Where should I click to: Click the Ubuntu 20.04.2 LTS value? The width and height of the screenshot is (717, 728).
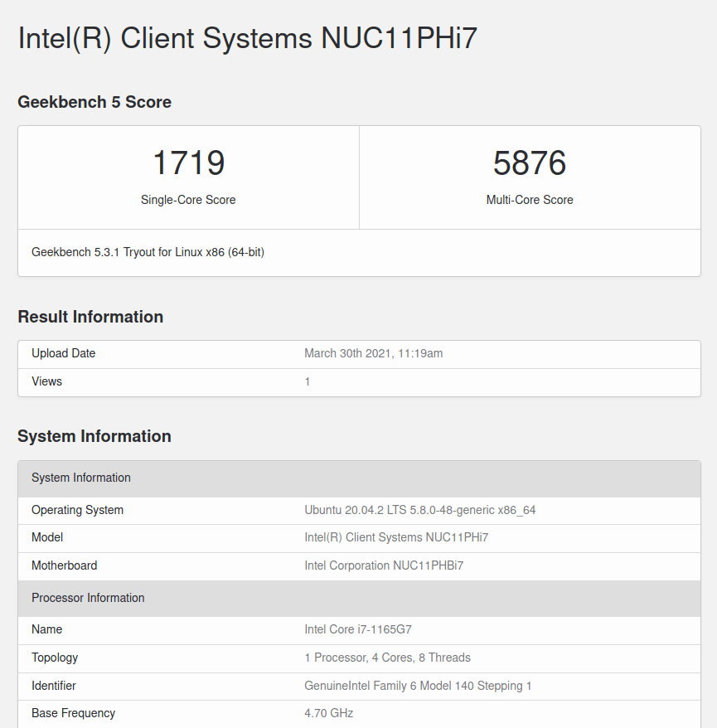click(x=420, y=510)
